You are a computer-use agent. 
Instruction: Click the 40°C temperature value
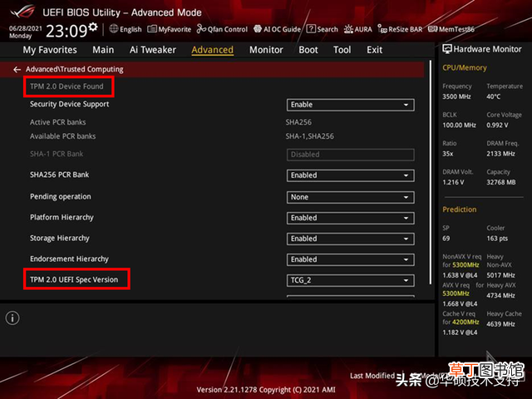click(x=493, y=96)
